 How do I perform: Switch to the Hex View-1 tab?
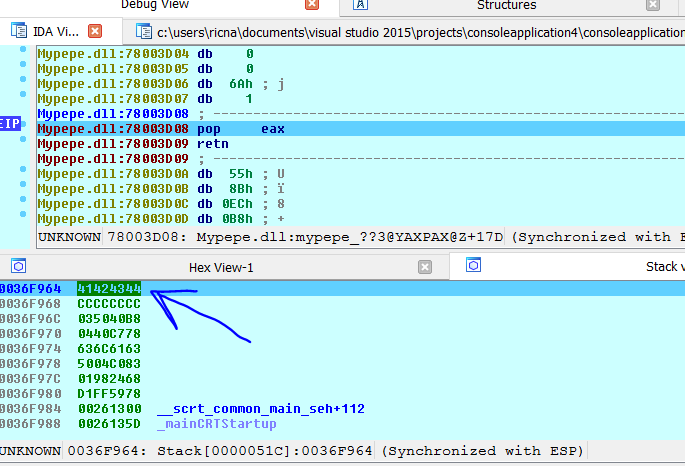point(222,267)
